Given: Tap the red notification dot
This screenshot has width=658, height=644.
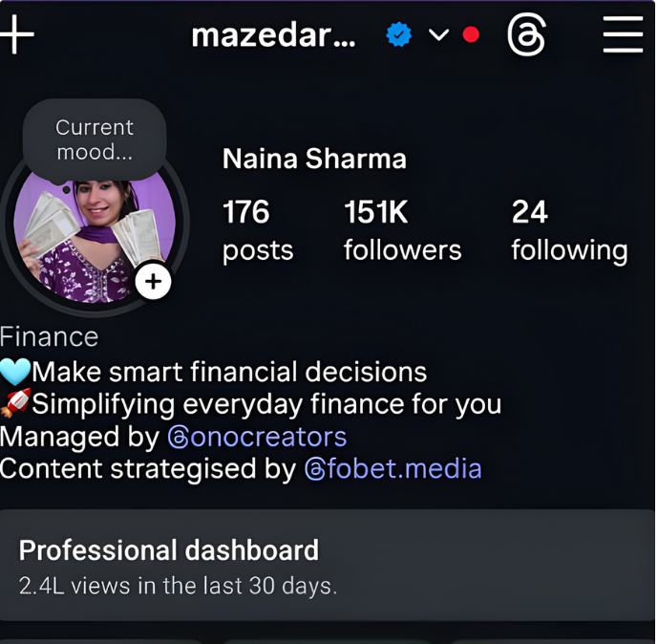Looking at the screenshot, I should tap(471, 35).
